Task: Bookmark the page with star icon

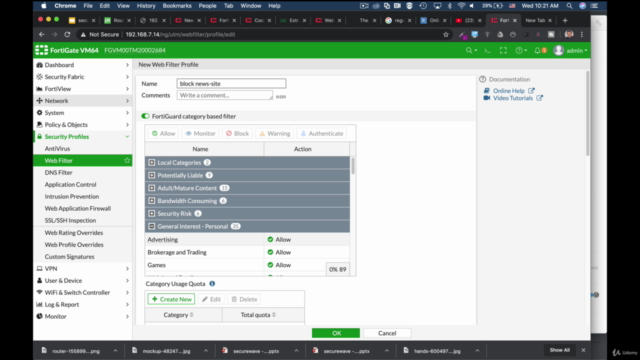Action: pos(446,34)
